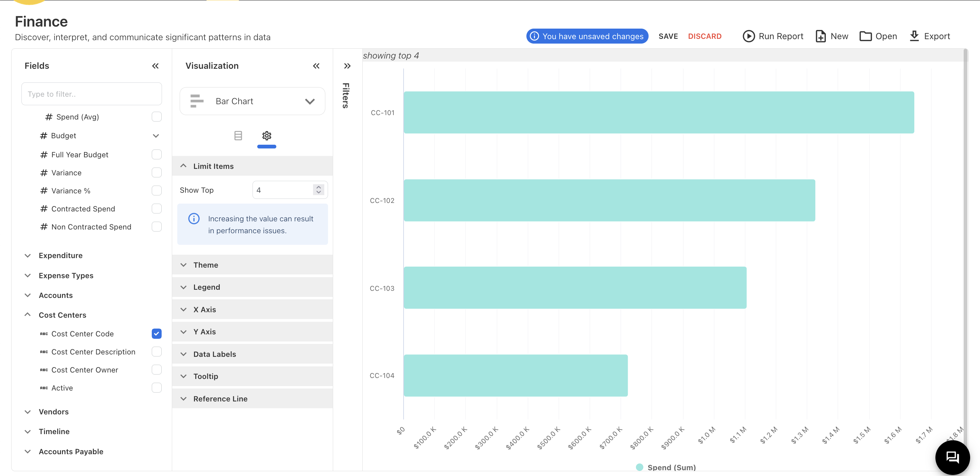Switch to the data layout tab icon
The image size is (980, 476).
click(238, 136)
